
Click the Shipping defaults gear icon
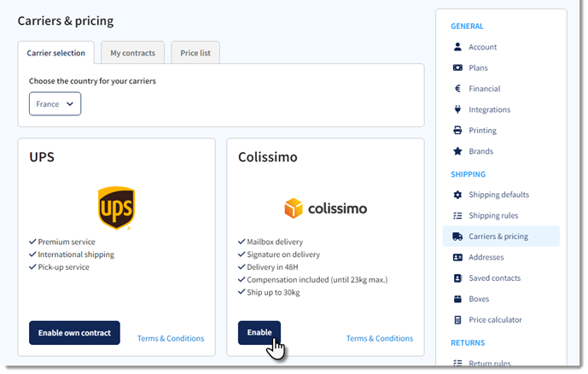457,195
